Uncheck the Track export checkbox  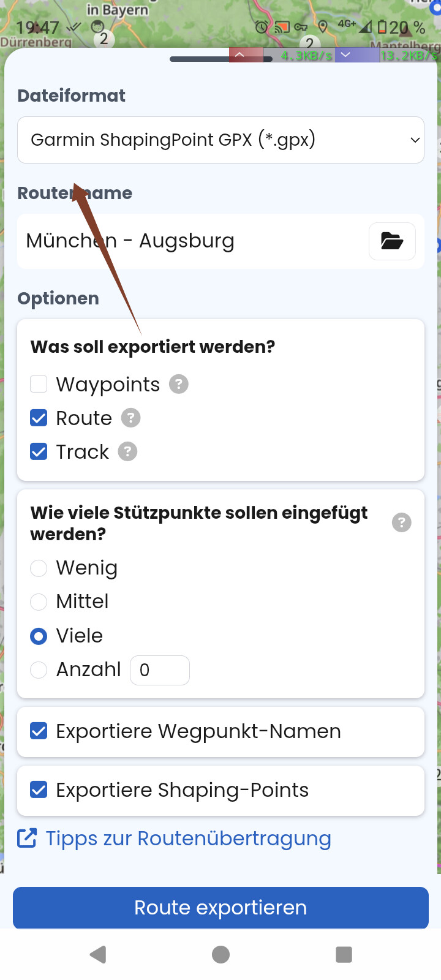point(39,452)
